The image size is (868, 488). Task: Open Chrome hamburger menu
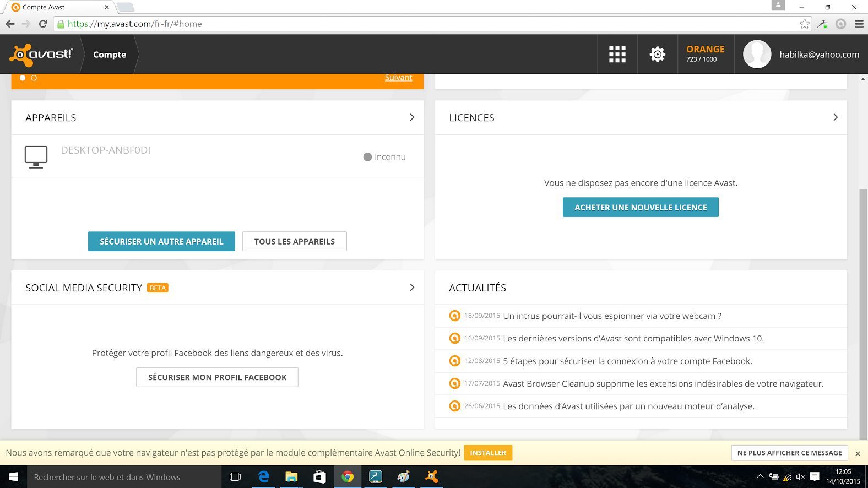859,24
